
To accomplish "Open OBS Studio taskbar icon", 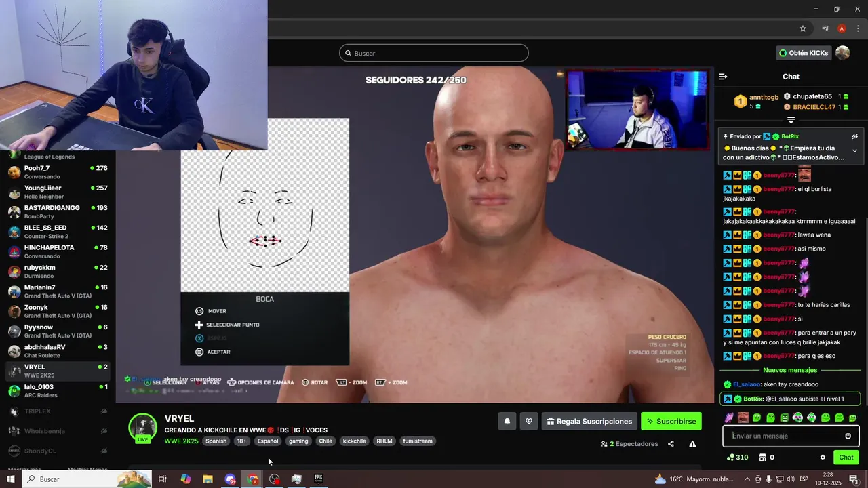I will click(x=274, y=479).
